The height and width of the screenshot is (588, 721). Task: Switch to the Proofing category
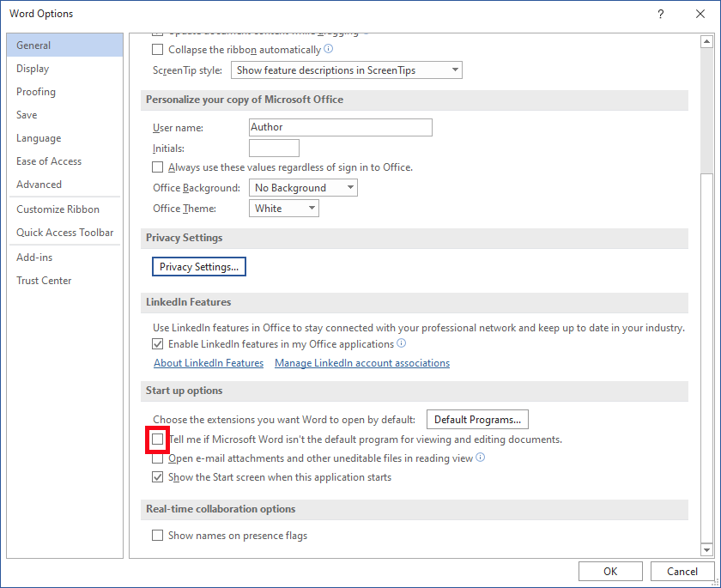[36, 92]
